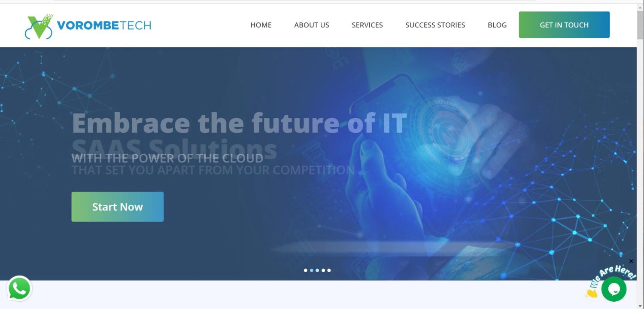Select the first carousel slide dot
644x309 pixels.
pyautogui.click(x=306, y=270)
